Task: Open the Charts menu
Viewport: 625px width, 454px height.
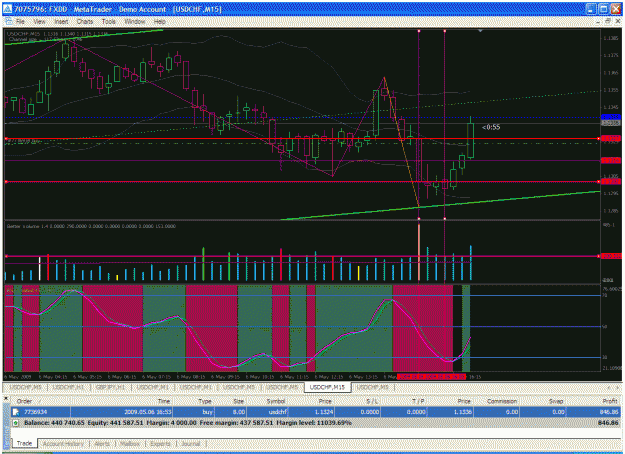Action: coord(85,22)
